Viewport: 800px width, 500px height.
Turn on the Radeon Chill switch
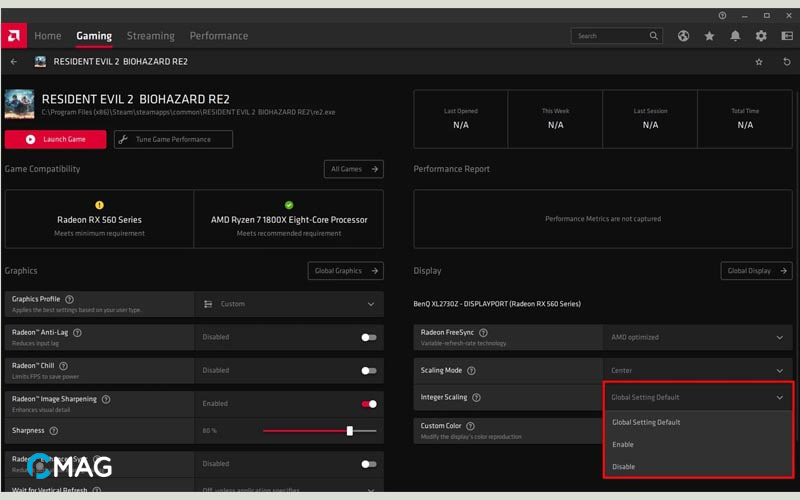pyautogui.click(x=369, y=370)
